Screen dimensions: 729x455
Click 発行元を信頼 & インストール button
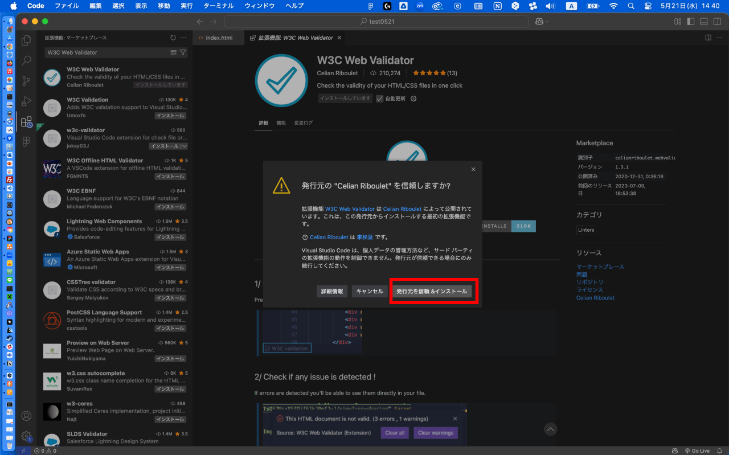click(431, 291)
